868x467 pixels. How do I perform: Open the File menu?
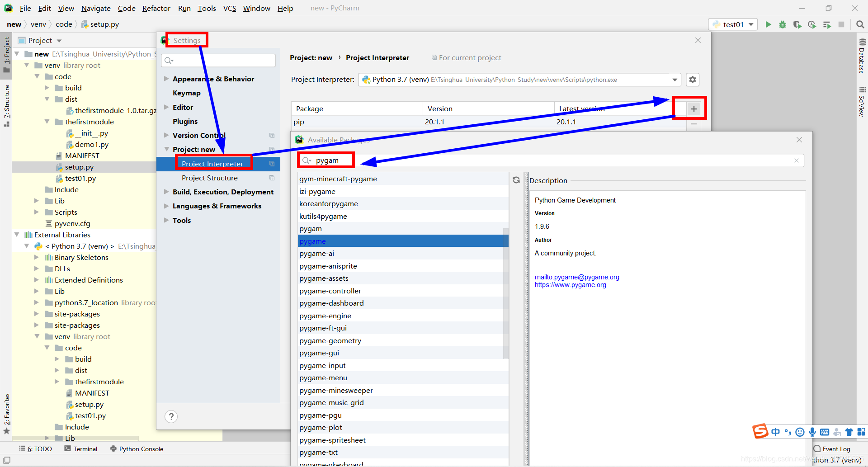(25, 8)
